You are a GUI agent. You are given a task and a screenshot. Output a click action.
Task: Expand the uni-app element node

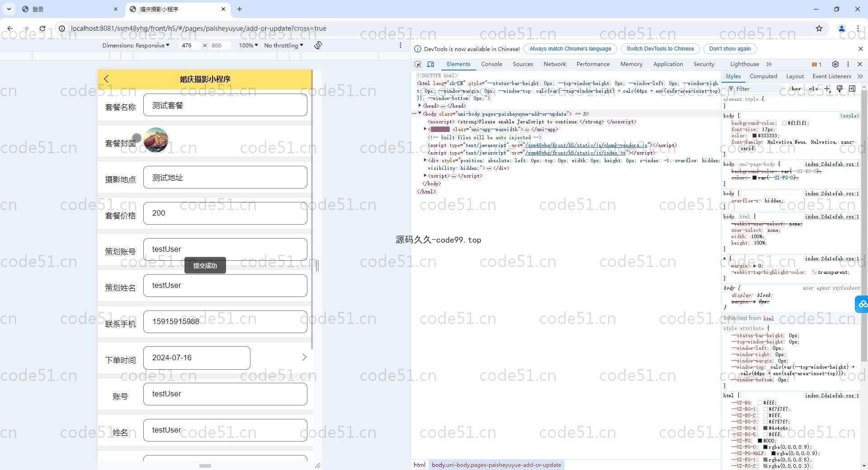pyautogui.click(x=425, y=129)
